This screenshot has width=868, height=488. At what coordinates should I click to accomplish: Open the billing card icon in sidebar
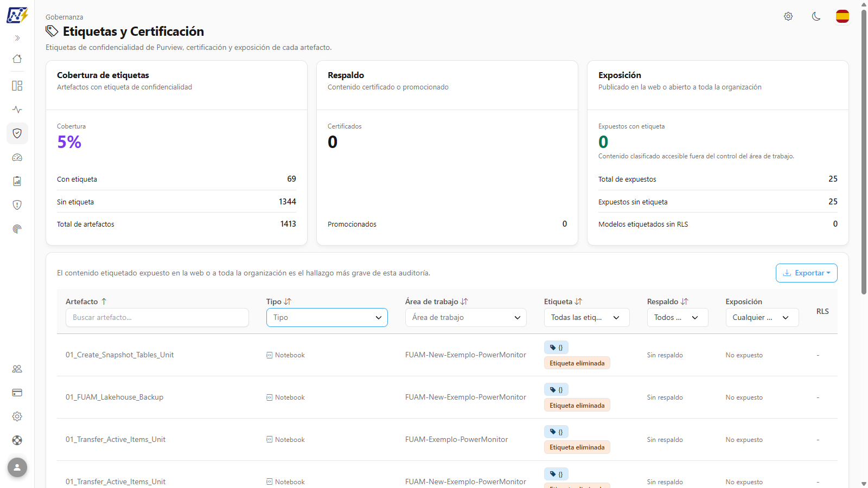17,393
